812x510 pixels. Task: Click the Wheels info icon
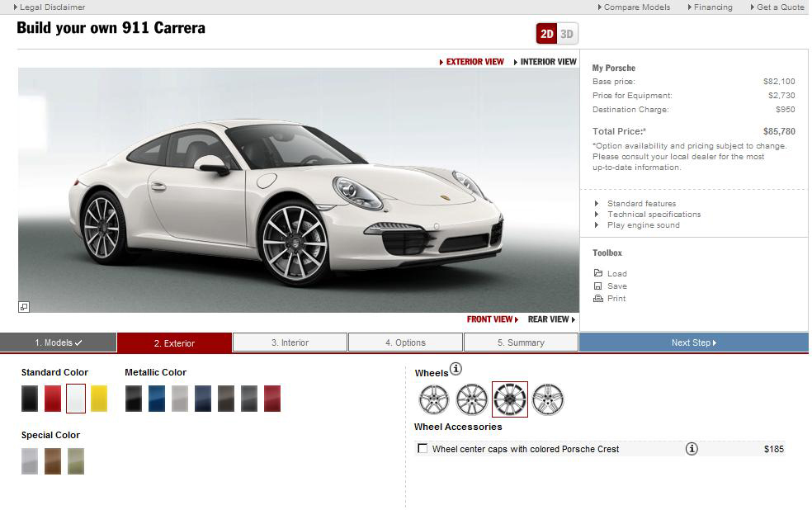click(x=456, y=369)
